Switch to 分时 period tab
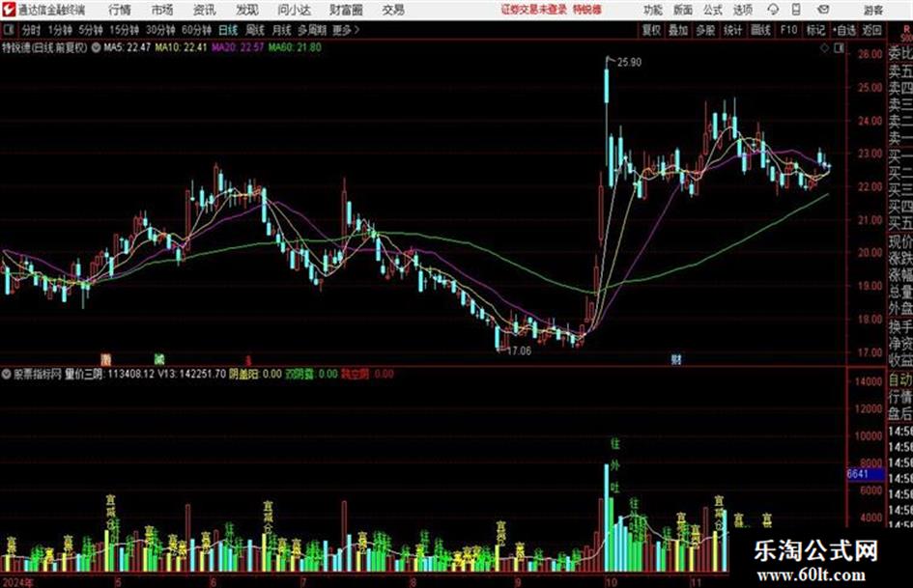The image size is (913, 588). click(32, 30)
